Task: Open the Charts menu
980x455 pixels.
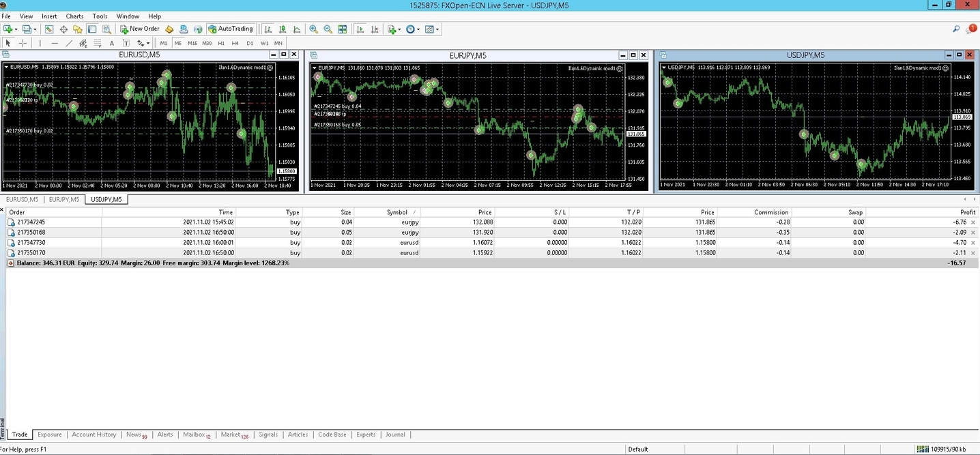Action: tap(74, 16)
